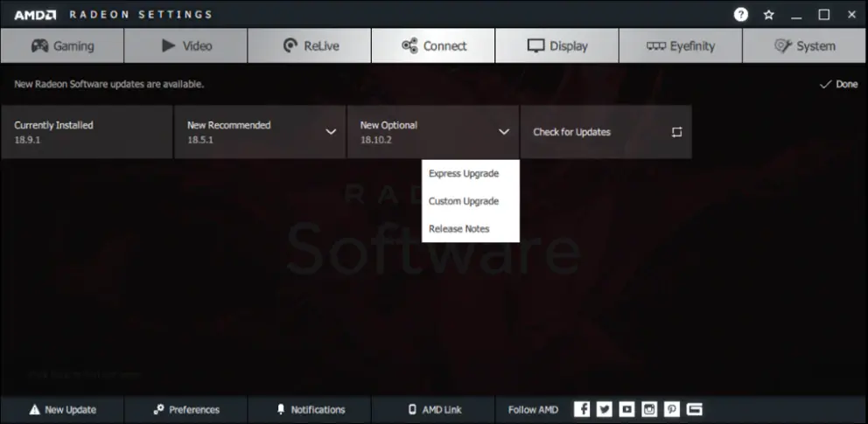
Task: Collapse the New Optional 18.10.2 dropdown arrow
Action: point(504,132)
